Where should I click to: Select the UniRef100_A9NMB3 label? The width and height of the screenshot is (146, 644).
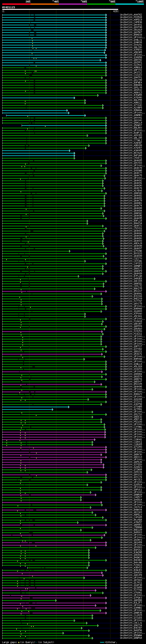click(x=131, y=115)
